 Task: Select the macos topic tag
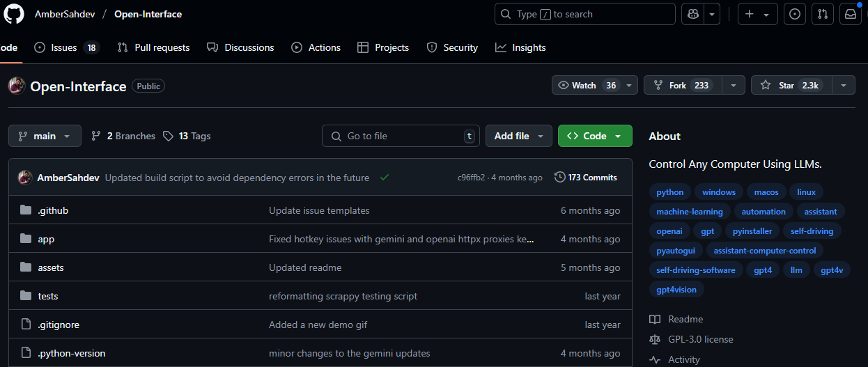point(766,192)
